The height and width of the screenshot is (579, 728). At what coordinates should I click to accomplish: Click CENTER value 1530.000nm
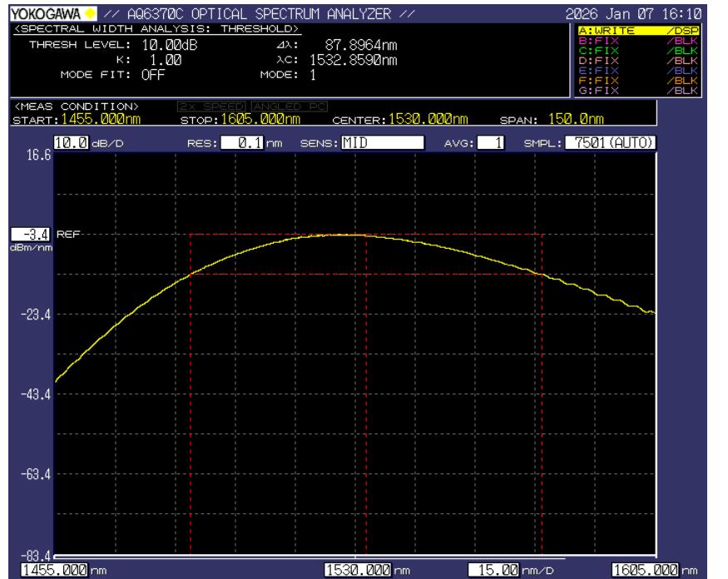428,119
